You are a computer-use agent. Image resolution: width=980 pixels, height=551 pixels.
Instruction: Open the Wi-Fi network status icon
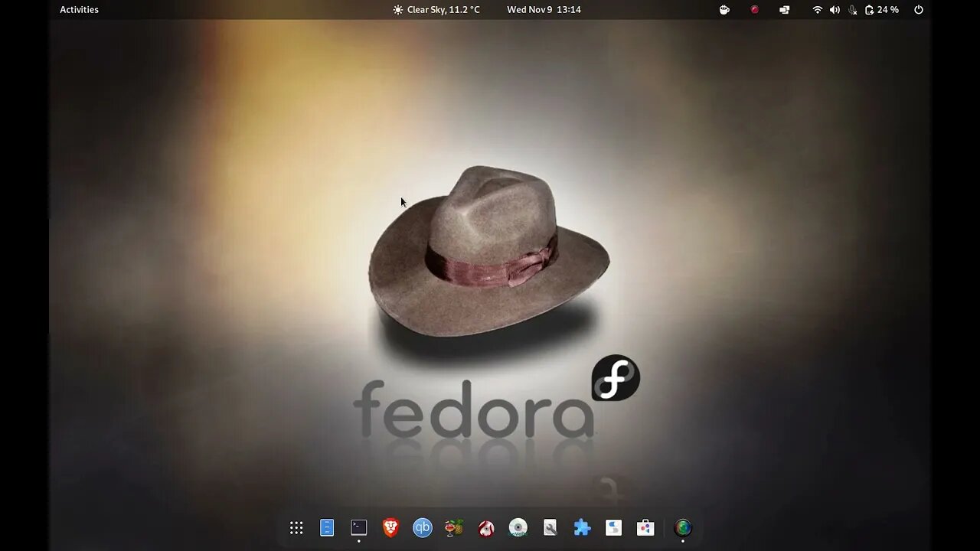817,10
